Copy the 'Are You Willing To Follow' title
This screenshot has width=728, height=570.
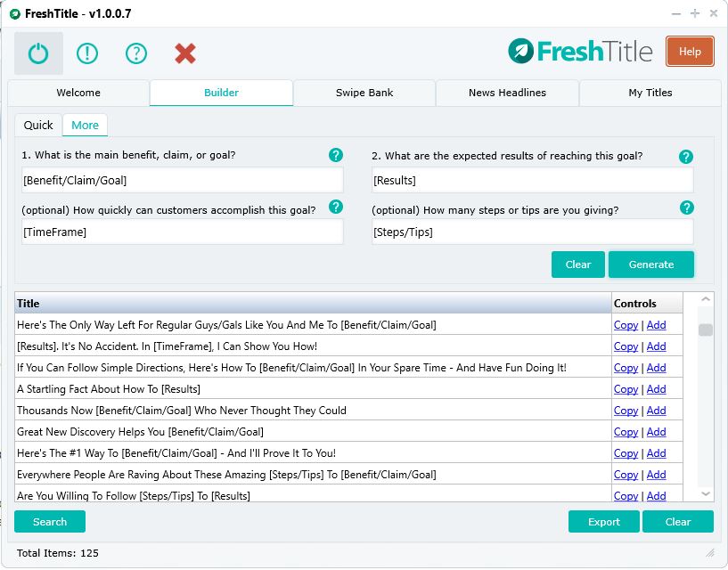pyautogui.click(x=626, y=496)
